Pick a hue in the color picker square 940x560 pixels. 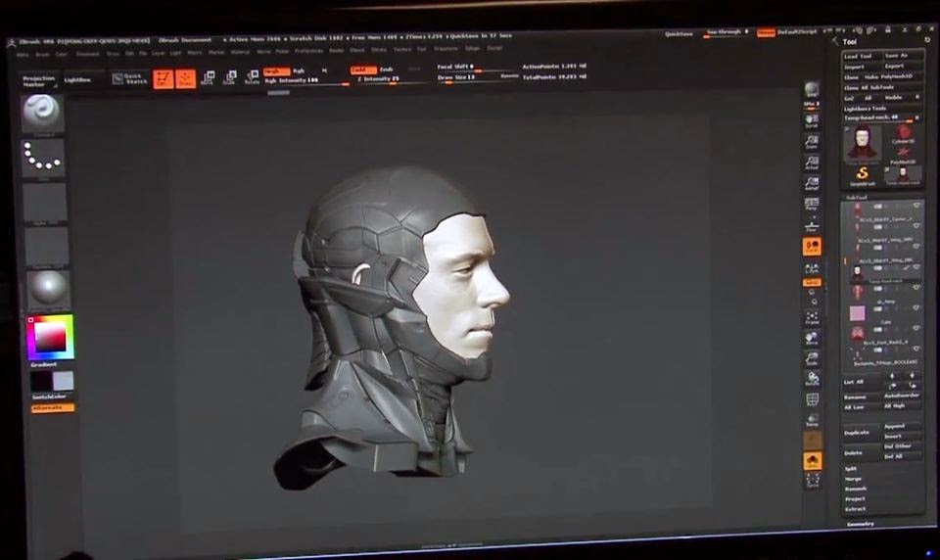pyautogui.click(x=50, y=337)
